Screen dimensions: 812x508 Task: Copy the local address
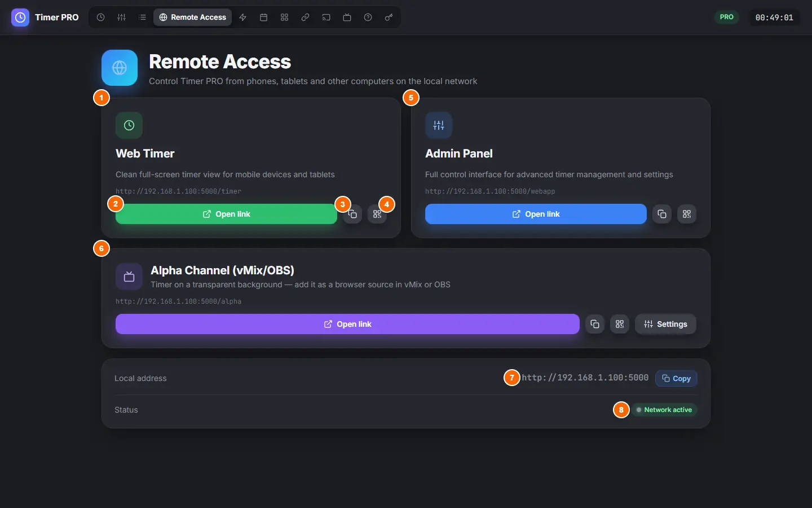coord(676,378)
